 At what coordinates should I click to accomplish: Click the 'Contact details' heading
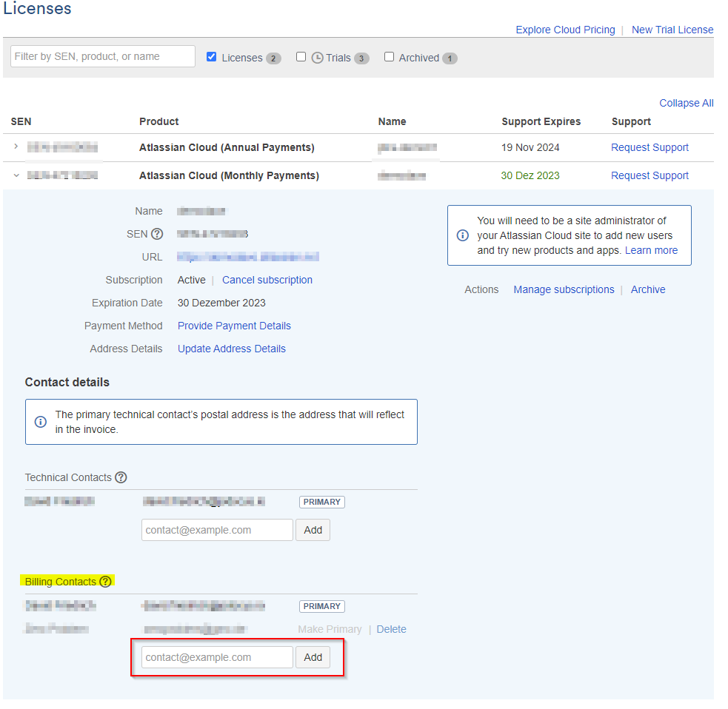[x=67, y=383]
